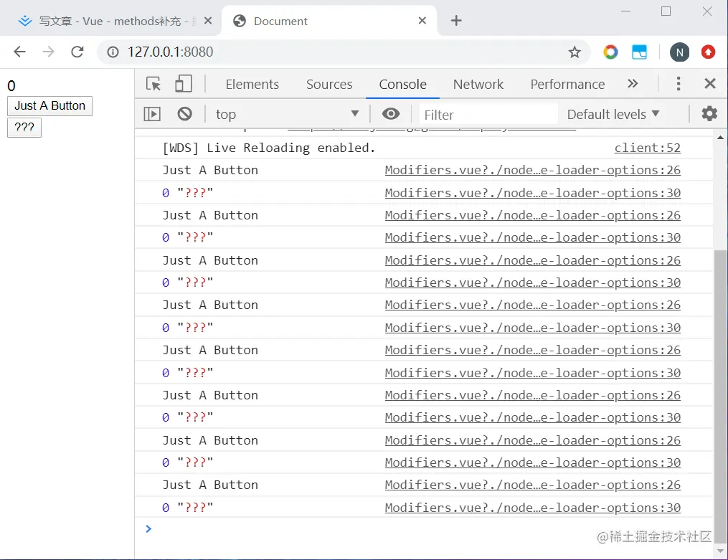This screenshot has height=560, width=728.
Task: Click the address bar URL 127.0.0.1:8080
Action: tap(170, 52)
